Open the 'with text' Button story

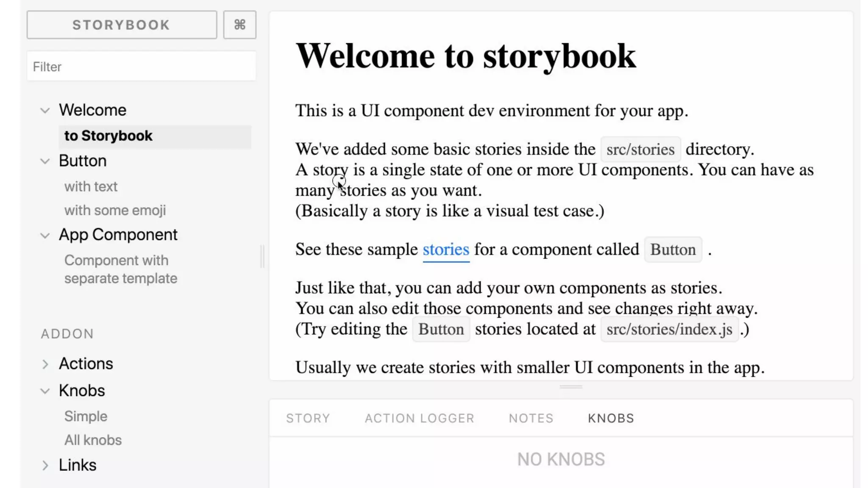coord(91,186)
